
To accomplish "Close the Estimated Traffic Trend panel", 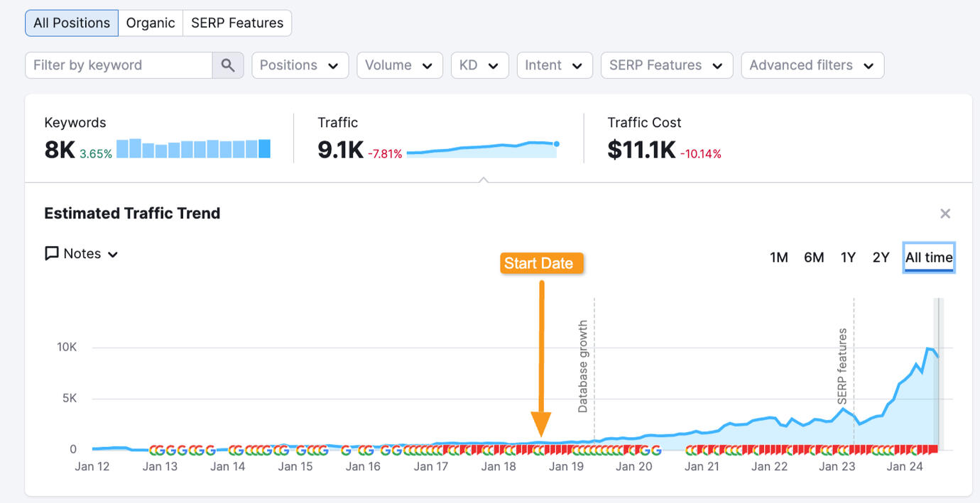I will [944, 214].
